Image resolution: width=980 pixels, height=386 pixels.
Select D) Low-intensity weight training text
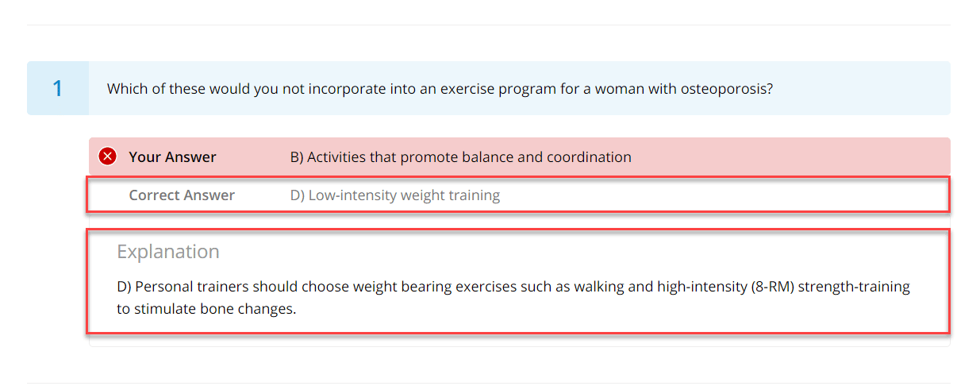tap(395, 195)
